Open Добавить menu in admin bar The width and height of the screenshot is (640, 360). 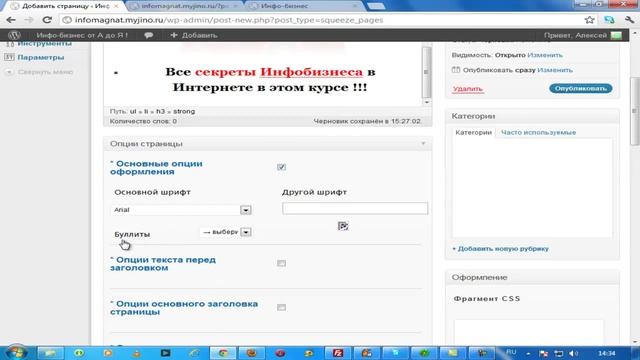[194, 35]
